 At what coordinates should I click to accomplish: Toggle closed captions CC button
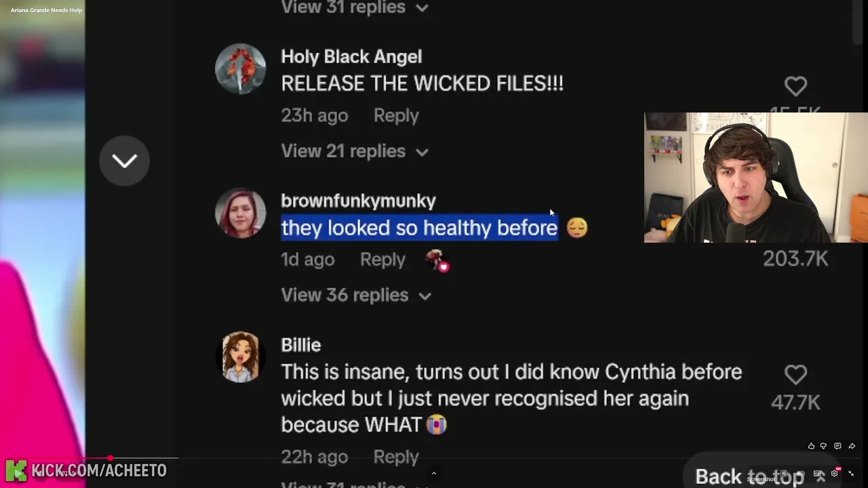pyautogui.click(x=818, y=474)
